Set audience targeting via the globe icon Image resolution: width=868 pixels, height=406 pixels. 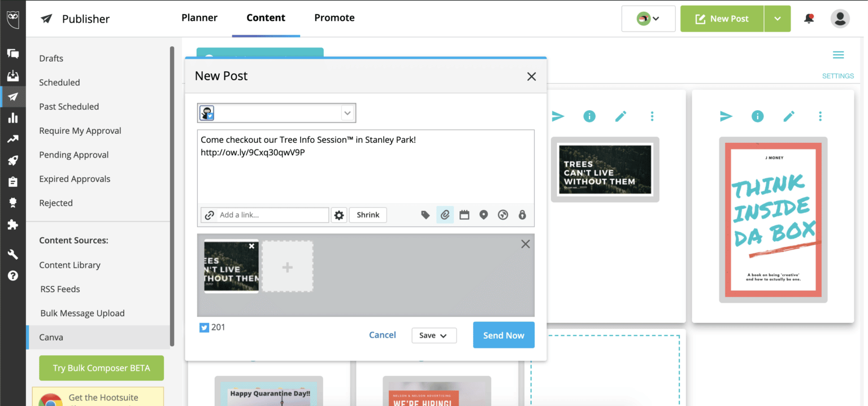point(503,215)
